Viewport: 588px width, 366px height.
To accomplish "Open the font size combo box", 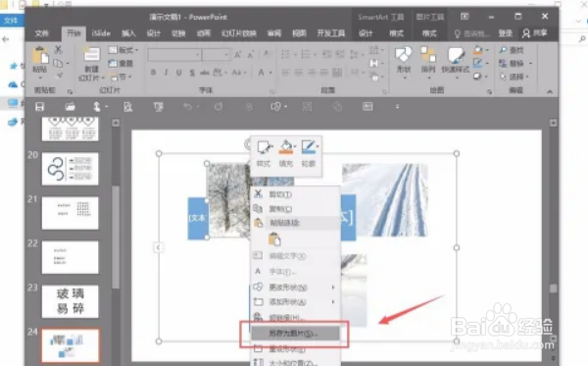I will [x=216, y=55].
